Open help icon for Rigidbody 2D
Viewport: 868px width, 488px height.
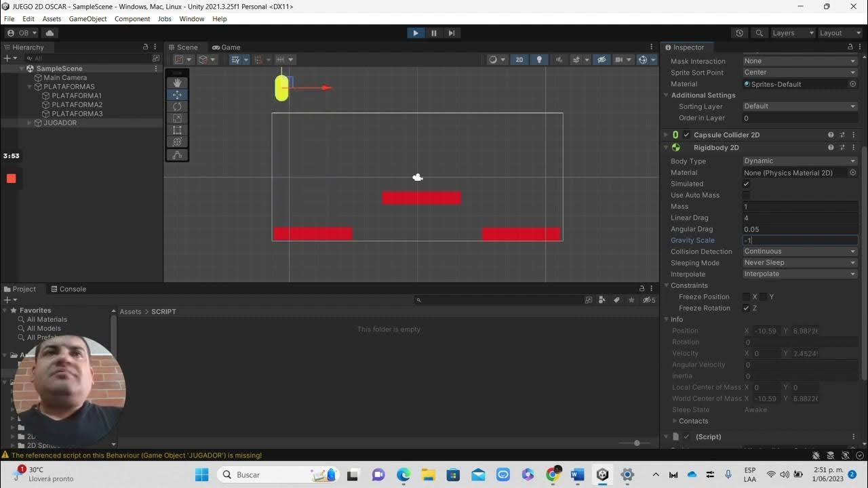click(x=831, y=147)
